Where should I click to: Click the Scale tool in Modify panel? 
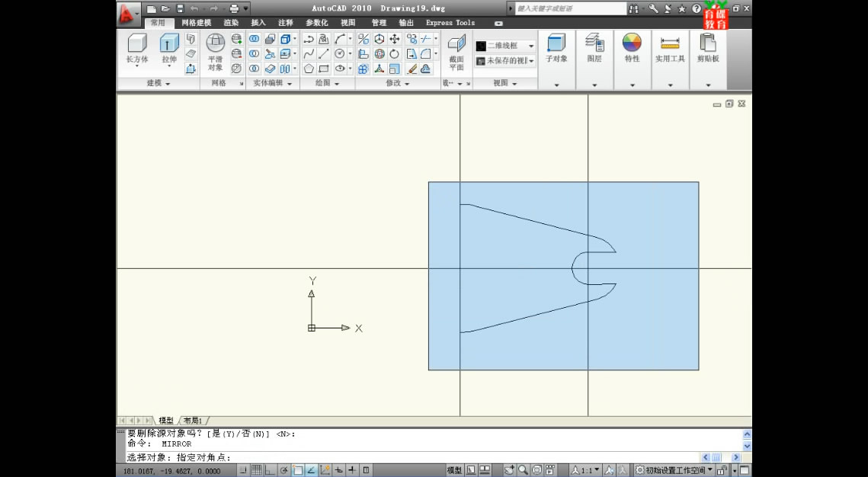[x=395, y=69]
